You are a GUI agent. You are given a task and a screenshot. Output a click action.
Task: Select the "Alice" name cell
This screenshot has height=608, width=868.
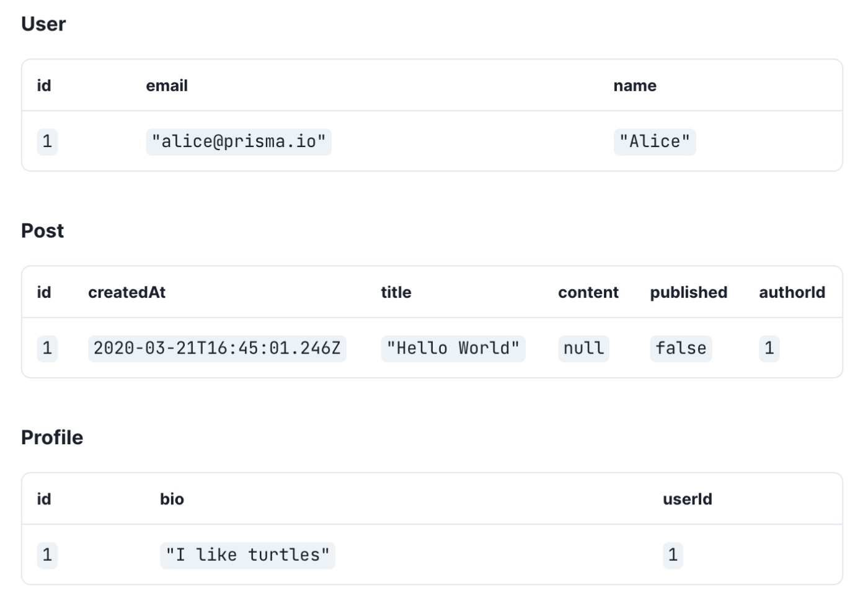click(655, 141)
